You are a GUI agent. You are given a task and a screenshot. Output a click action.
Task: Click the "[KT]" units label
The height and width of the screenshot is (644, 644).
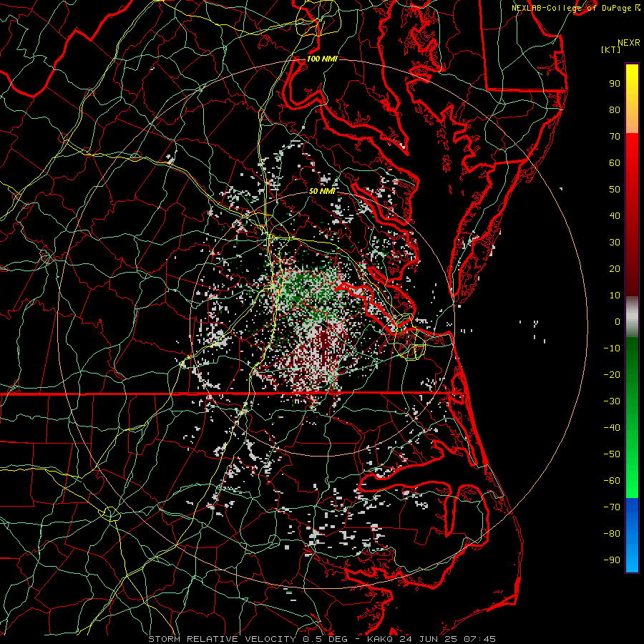click(x=611, y=49)
